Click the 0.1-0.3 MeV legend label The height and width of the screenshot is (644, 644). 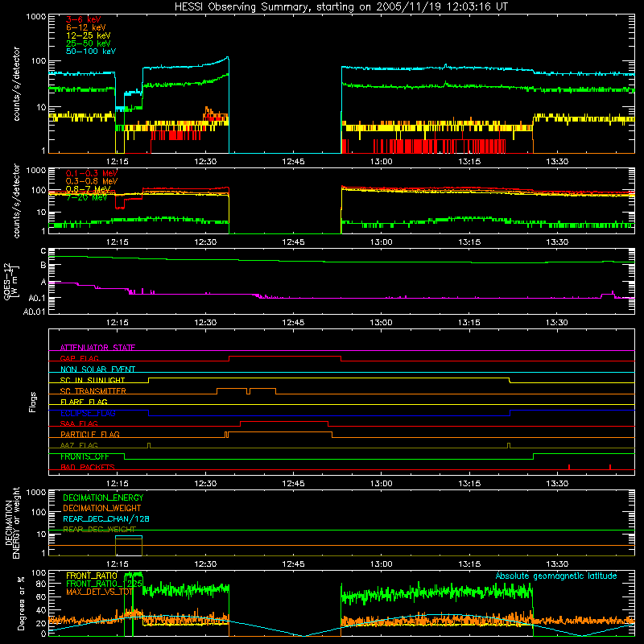tap(92, 173)
